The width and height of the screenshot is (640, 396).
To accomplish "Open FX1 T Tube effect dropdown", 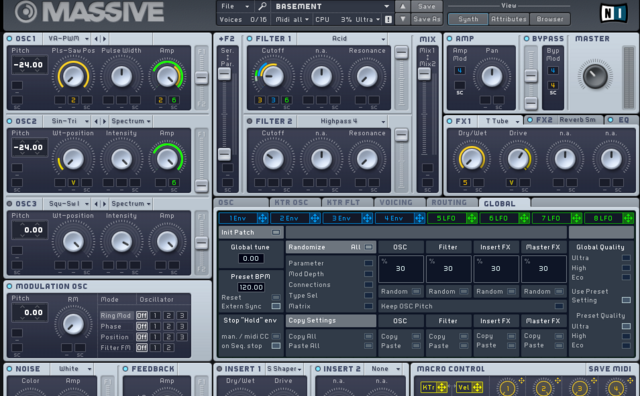I will pyautogui.click(x=502, y=121).
